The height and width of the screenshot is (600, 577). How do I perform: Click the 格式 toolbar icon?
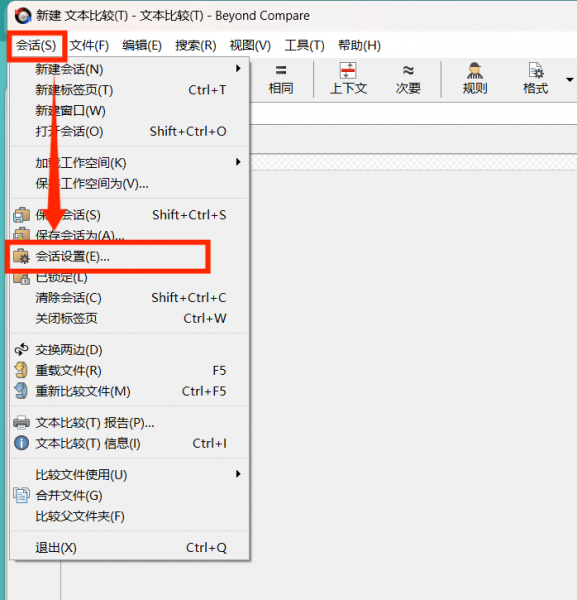[x=535, y=80]
